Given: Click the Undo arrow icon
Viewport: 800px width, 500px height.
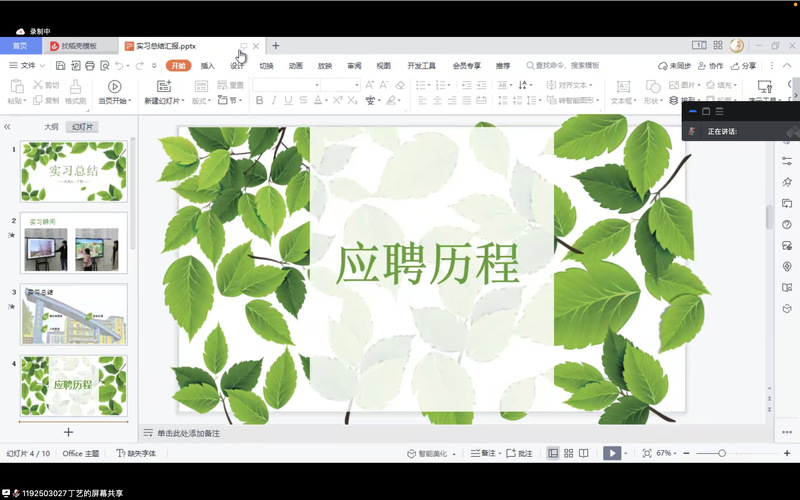Looking at the screenshot, I should coord(119,65).
